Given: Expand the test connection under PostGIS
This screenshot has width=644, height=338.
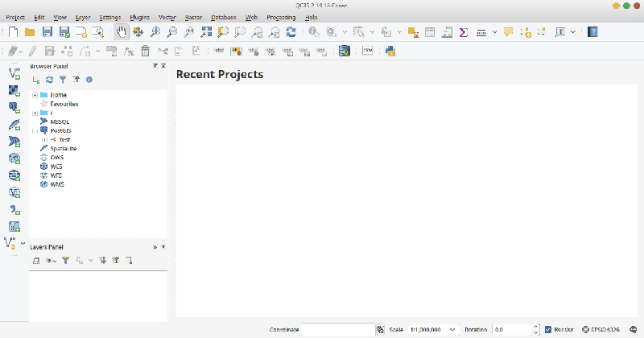Looking at the screenshot, I should [x=45, y=140].
